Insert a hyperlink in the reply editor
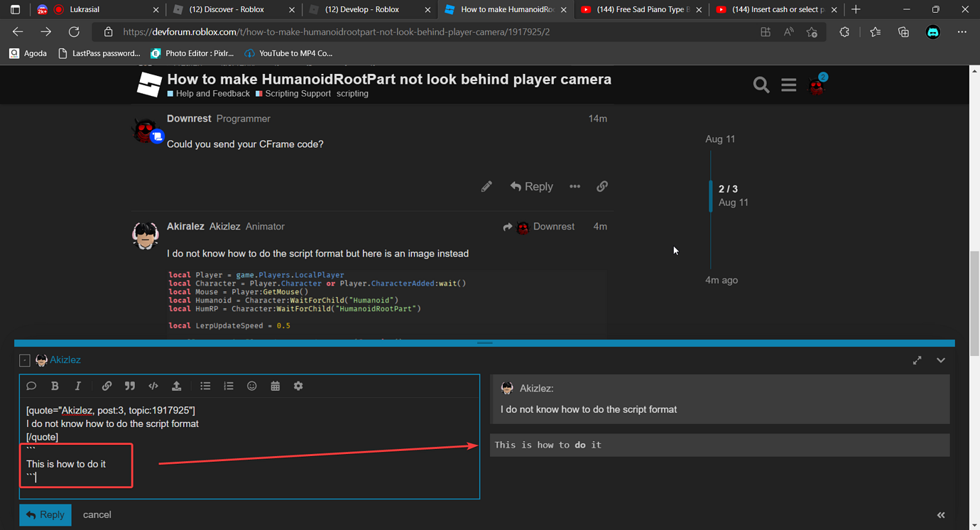This screenshot has width=980, height=530. click(107, 386)
